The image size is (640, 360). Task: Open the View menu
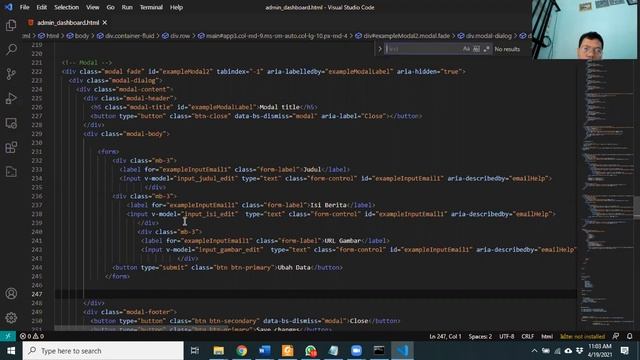pos(93,7)
